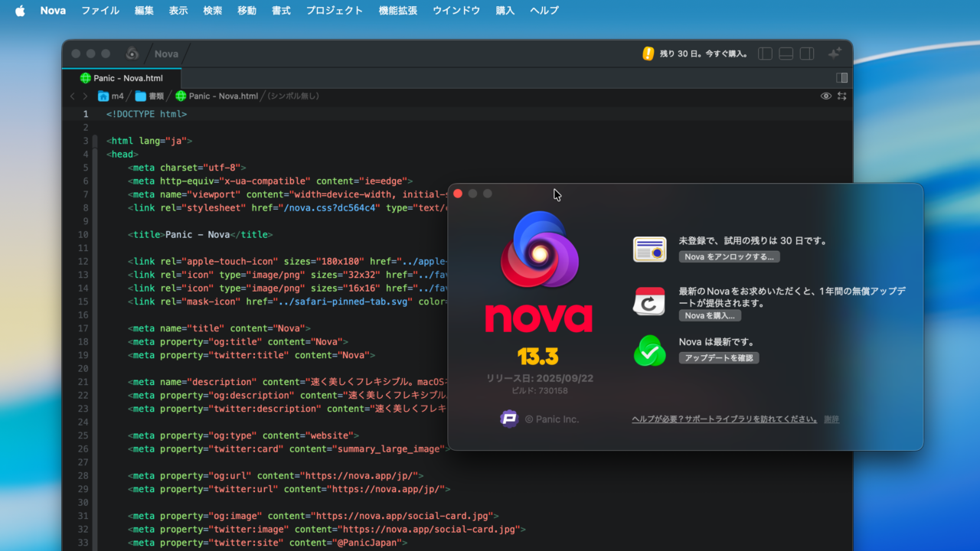Image resolution: width=980 pixels, height=551 pixels.
Task: Open the 機能拡張 menu in the menu bar
Action: coord(397,11)
